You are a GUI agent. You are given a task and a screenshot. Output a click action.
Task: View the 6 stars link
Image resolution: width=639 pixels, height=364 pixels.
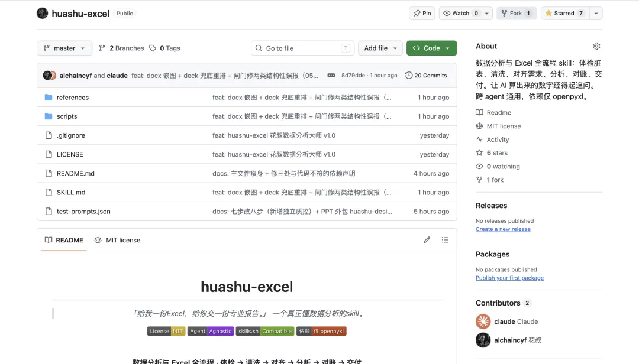[x=492, y=152]
